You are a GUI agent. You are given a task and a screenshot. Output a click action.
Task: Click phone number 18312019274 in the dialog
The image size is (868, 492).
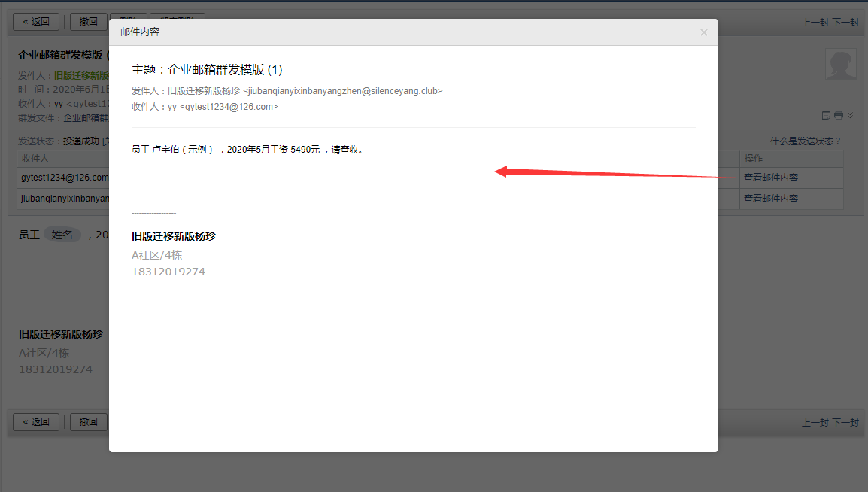168,272
